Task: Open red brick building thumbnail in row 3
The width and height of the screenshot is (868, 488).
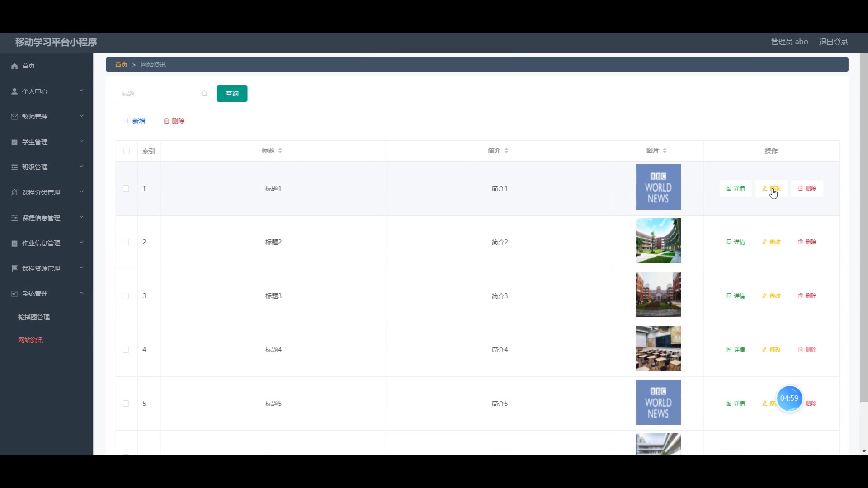Action: [658, 295]
